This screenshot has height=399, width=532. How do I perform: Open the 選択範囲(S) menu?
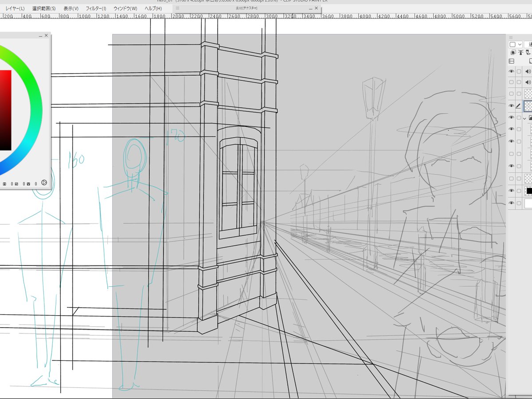tap(44, 8)
